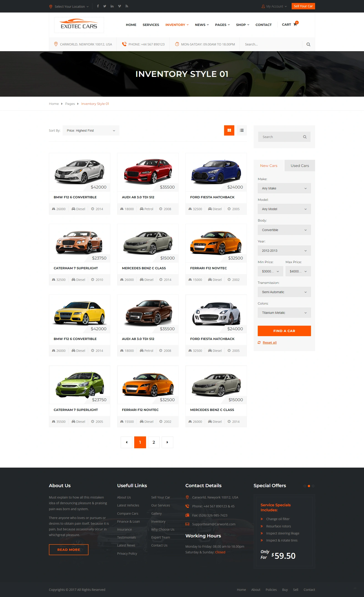364x597 pixels.
Task: Select the New Cars tab
Action: tap(269, 166)
